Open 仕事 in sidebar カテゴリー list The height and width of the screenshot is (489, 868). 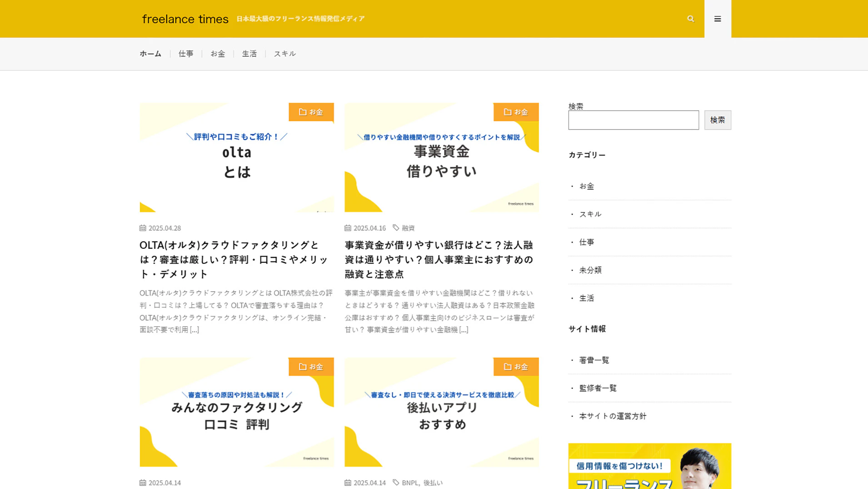pyautogui.click(x=587, y=242)
